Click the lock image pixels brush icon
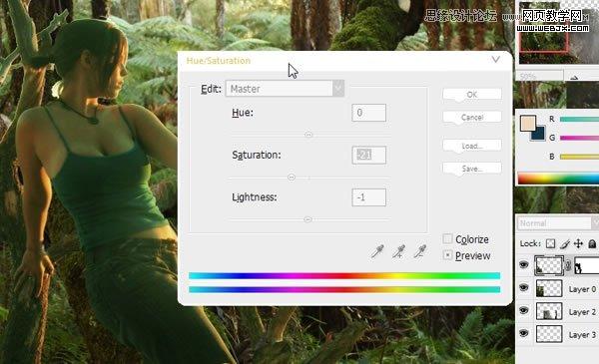The height and width of the screenshot is (364, 599). [x=565, y=243]
